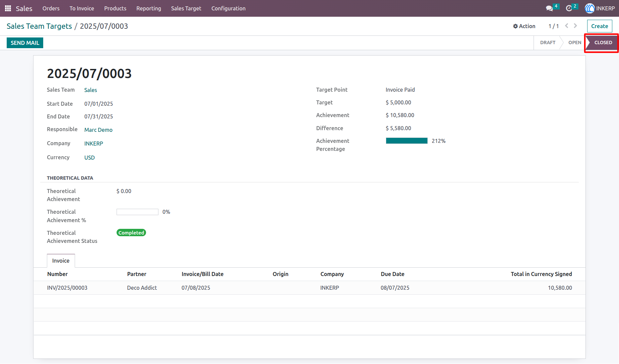The width and height of the screenshot is (619, 364).
Task: Open the Sales Target menu
Action: click(186, 8)
